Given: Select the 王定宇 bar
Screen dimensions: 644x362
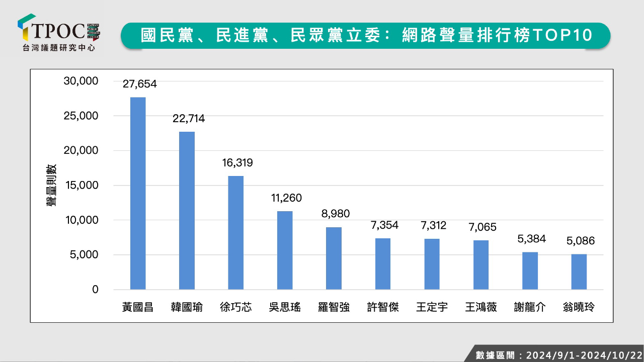Looking at the screenshot, I should point(432,264).
